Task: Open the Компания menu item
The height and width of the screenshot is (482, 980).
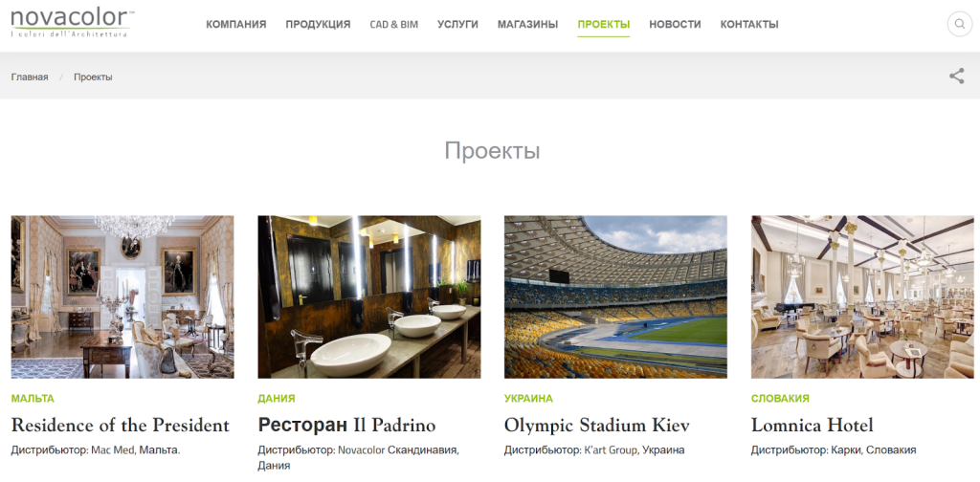Action: (x=236, y=24)
